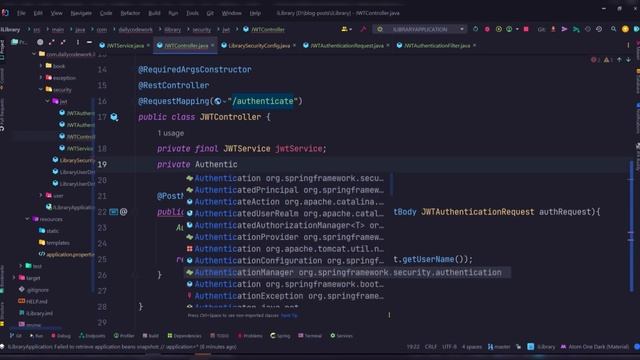Viewport: 640px width, 360px height.
Task: Expand the book package folder
Action: [x=41, y=66]
